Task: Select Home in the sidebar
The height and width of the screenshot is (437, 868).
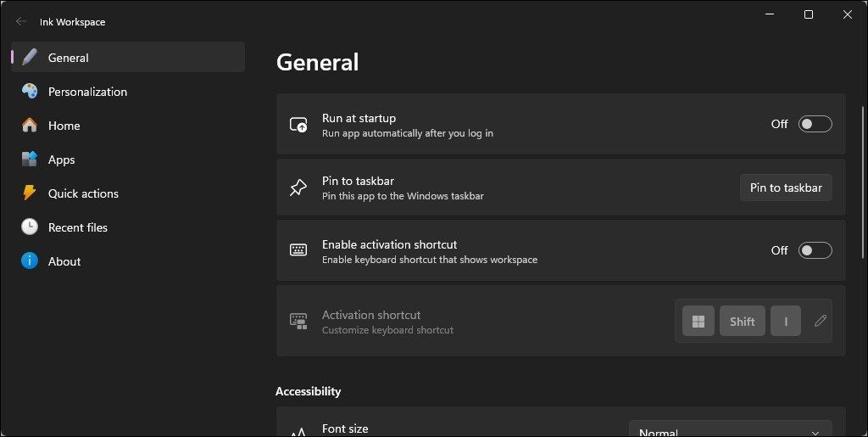Action: pos(128,126)
